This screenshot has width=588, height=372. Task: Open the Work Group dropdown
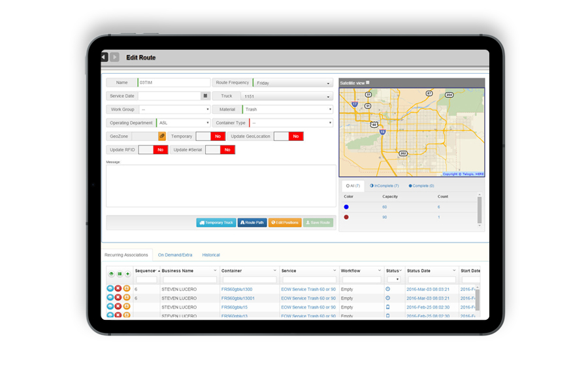(x=174, y=110)
